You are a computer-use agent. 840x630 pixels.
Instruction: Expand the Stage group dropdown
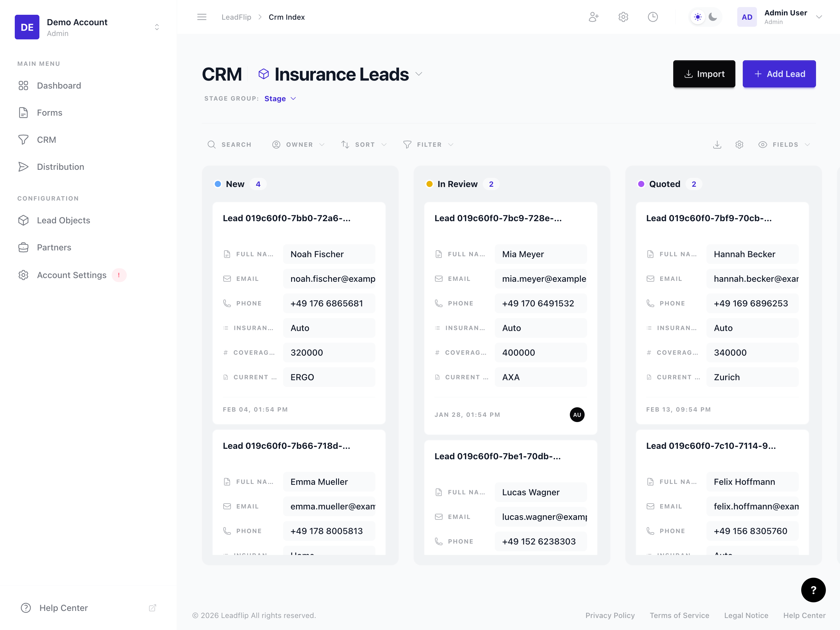tap(280, 98)
